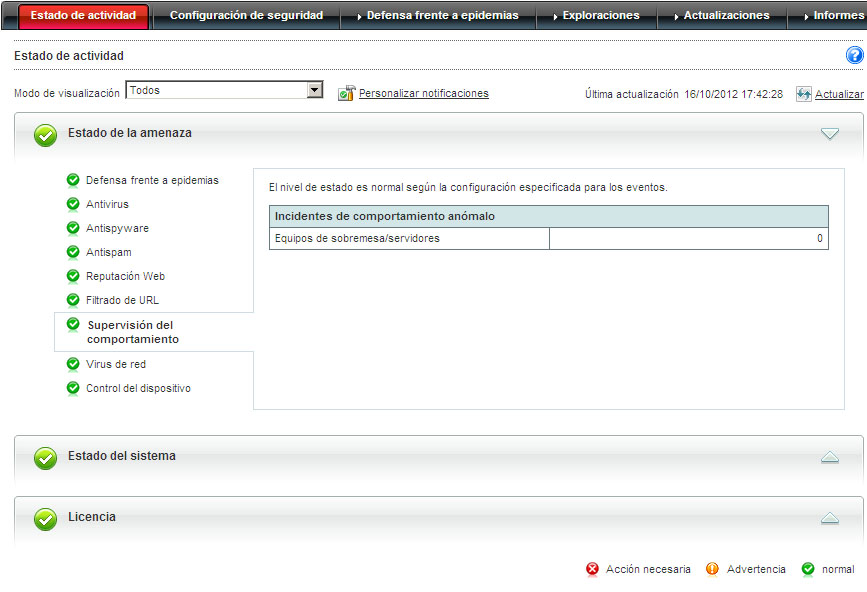This screenshot has height=592, width=867.
Task: Click the Actualizar refresh icon
Action: (x=804, y=94)
